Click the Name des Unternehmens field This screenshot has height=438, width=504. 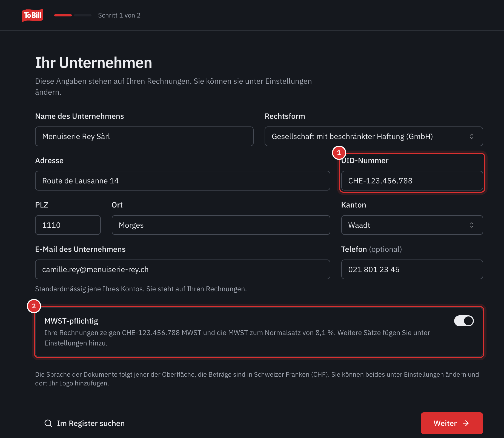(144, 136)
